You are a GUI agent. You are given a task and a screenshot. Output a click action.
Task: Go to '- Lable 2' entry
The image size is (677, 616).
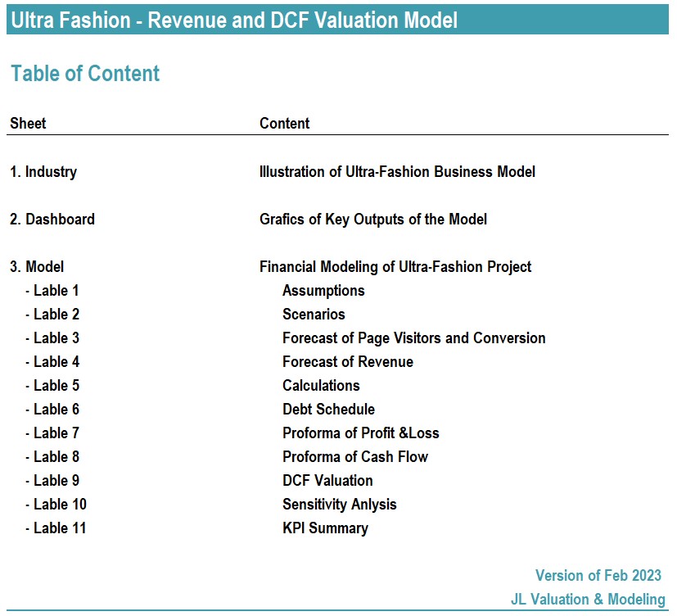(x=52, y=314)
